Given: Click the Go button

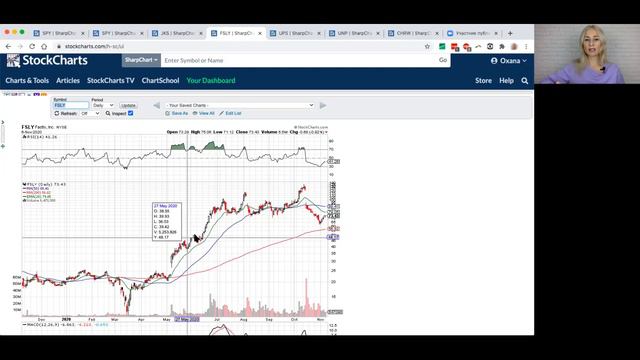Looking at the screenshot, I should (x=443, y=60).
